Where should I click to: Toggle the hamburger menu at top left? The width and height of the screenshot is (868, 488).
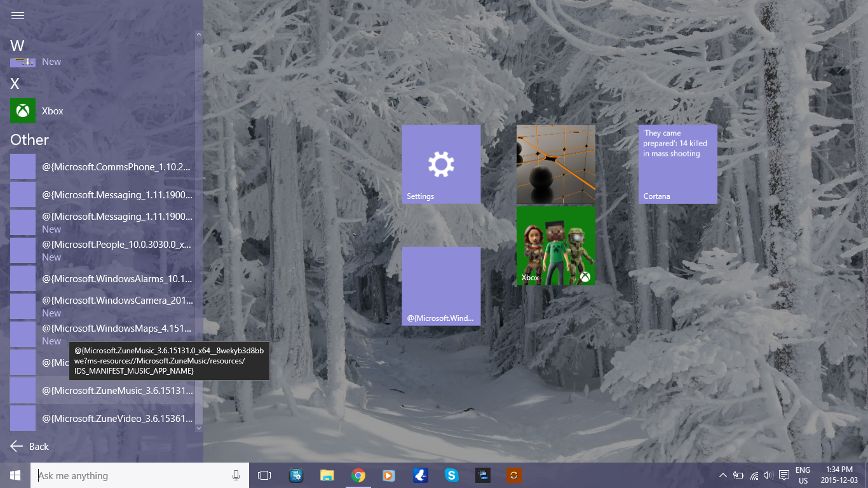[x=17, y=15]
